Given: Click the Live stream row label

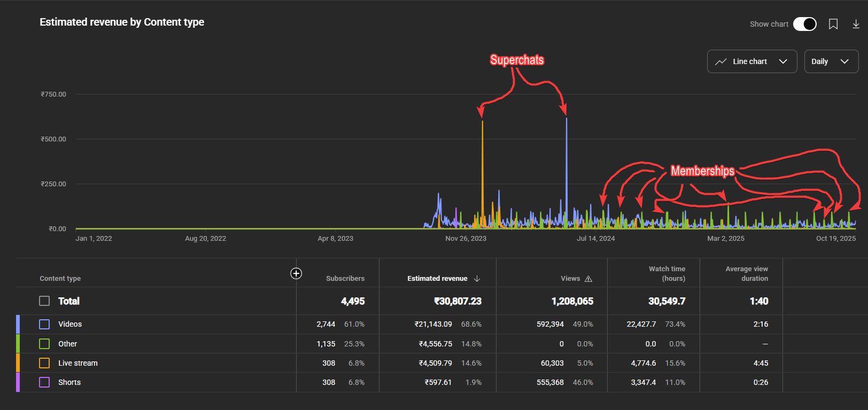Looking at the screenshot, I should [x=78, y=363].
